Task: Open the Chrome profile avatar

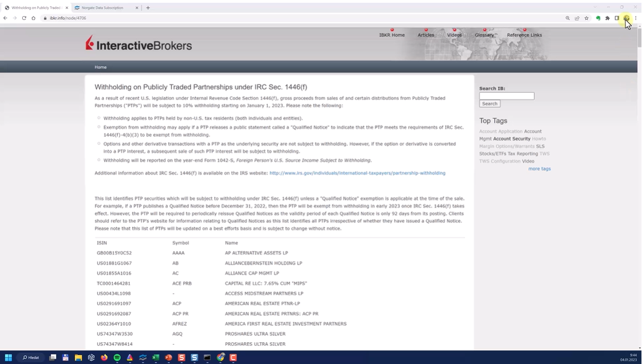Action: click(626, 18)
